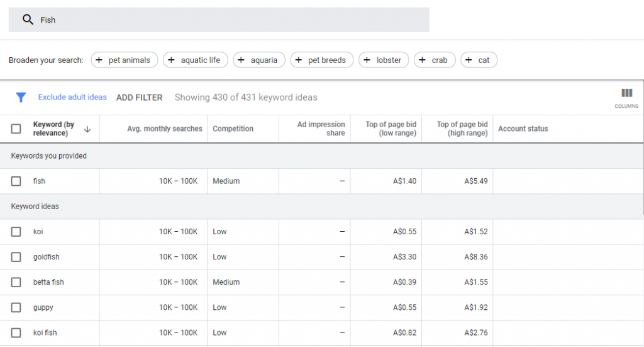644x347 pixels.
Task: Sort by Competition column header
Action: 233,129
